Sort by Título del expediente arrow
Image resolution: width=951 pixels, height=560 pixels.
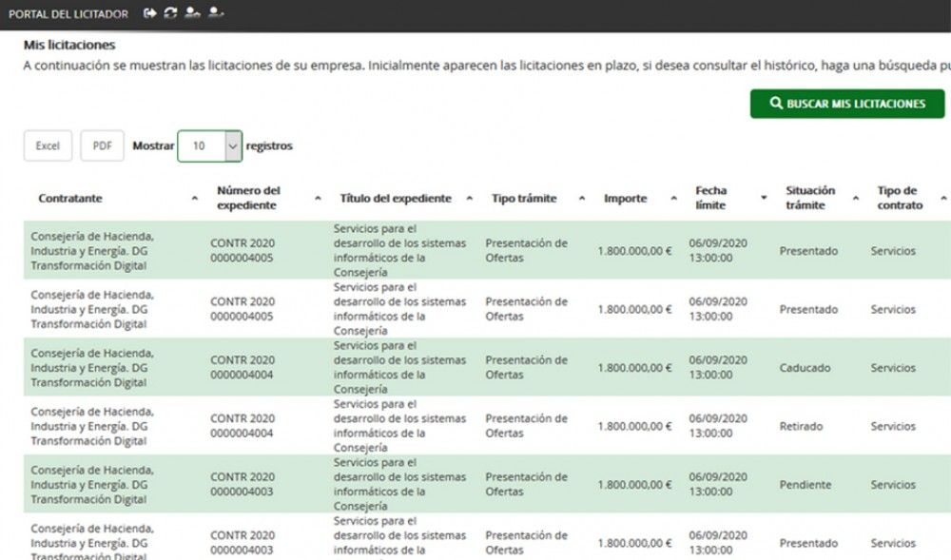(469, 198)
